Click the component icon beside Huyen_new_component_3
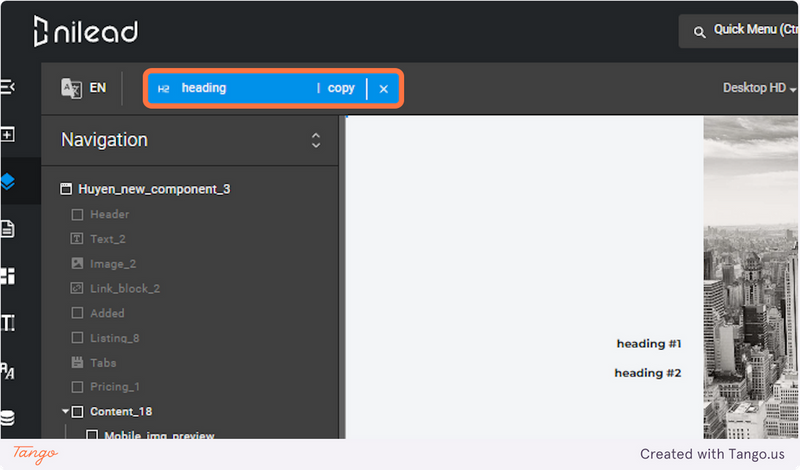The width and height of the screenshot is (800, 470). pos(66,189)
